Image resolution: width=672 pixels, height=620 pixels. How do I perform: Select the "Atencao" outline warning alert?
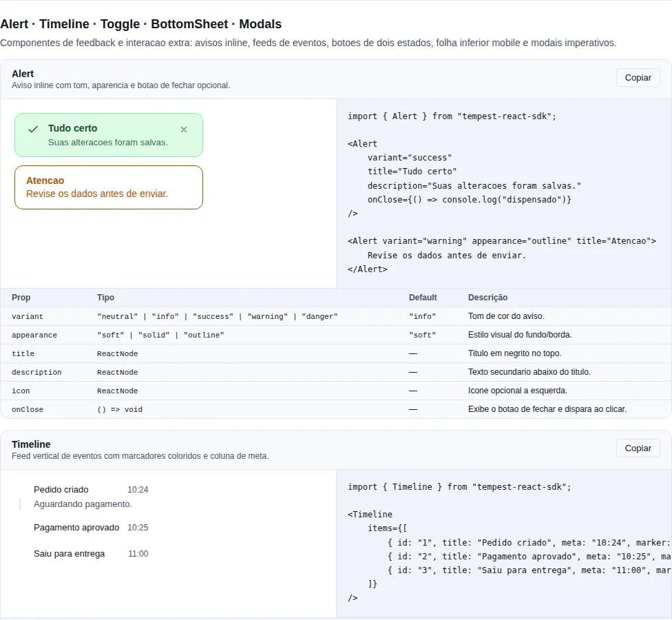108,187
